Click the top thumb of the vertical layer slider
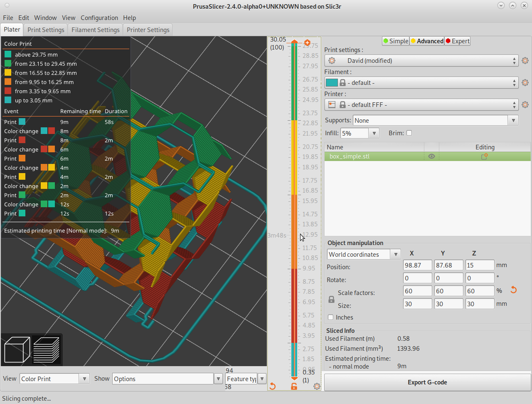 [294, 41]
